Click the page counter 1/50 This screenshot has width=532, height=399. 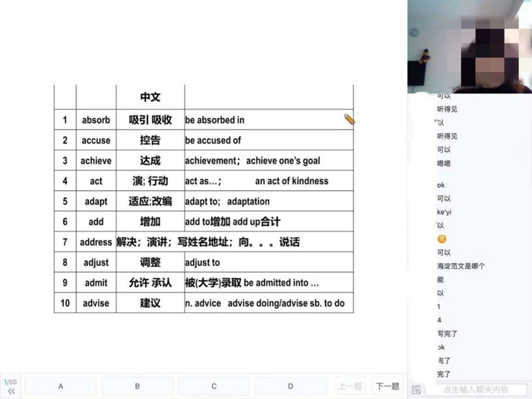point(11,382)
